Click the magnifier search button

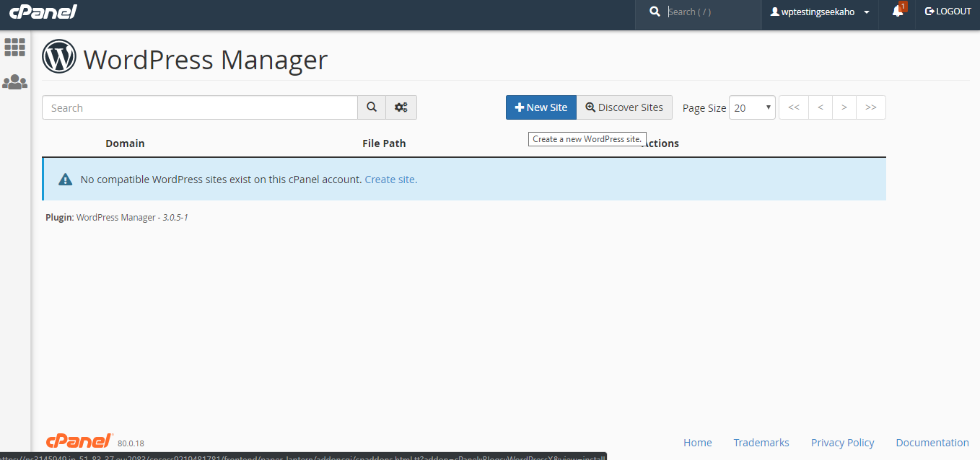pyautogui.click(x=372, y=107)
